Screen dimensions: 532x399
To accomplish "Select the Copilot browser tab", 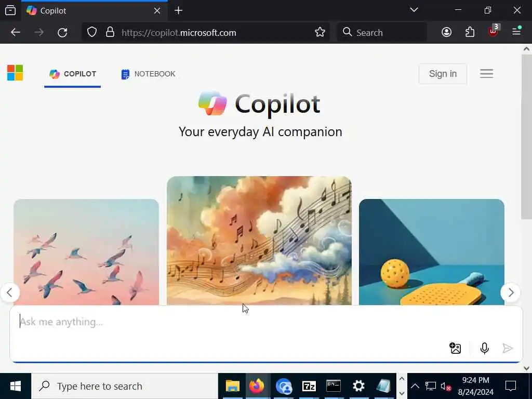I will tap(95, 10).
